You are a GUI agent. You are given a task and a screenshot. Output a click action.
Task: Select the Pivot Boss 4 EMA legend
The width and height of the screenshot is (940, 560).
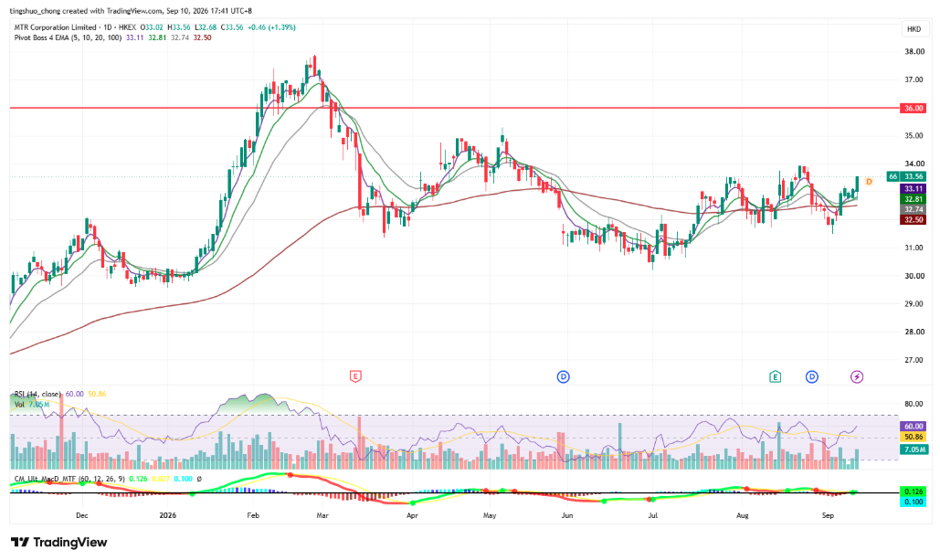click(x=68, y=37)
